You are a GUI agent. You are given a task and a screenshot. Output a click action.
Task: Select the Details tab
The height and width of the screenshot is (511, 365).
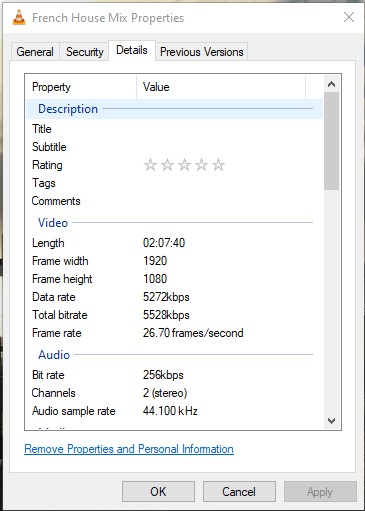click(132, 50)
